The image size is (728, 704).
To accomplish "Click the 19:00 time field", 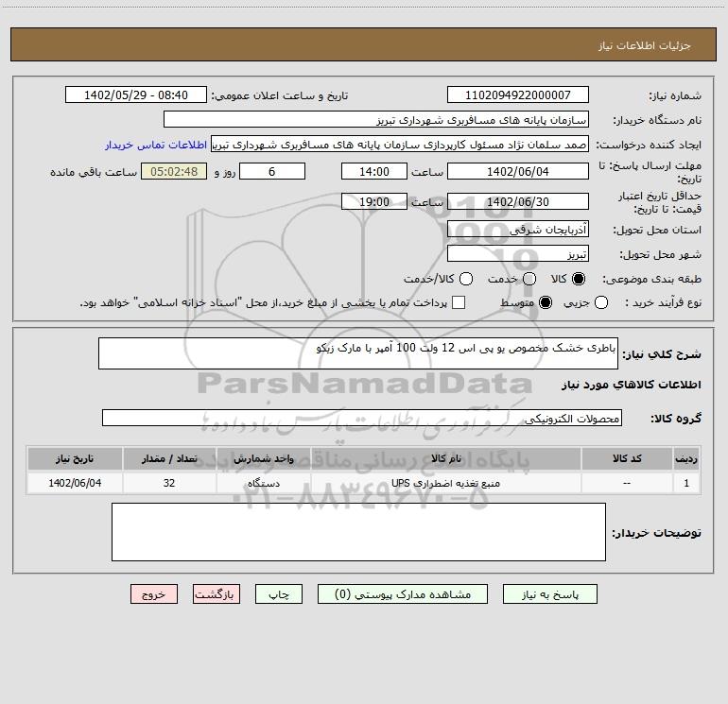I will click(x=374, y=202).
